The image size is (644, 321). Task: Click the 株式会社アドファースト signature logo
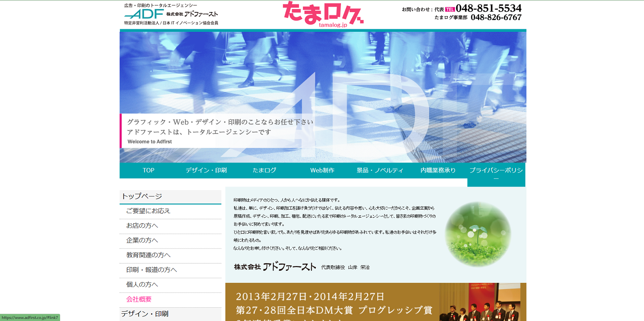(275, 267)
